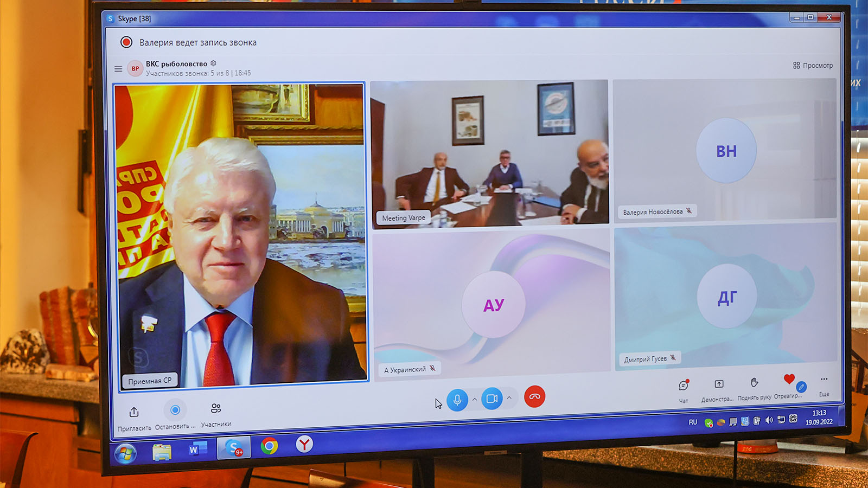
Task: Mute the microphone
Action: point(457,400)
